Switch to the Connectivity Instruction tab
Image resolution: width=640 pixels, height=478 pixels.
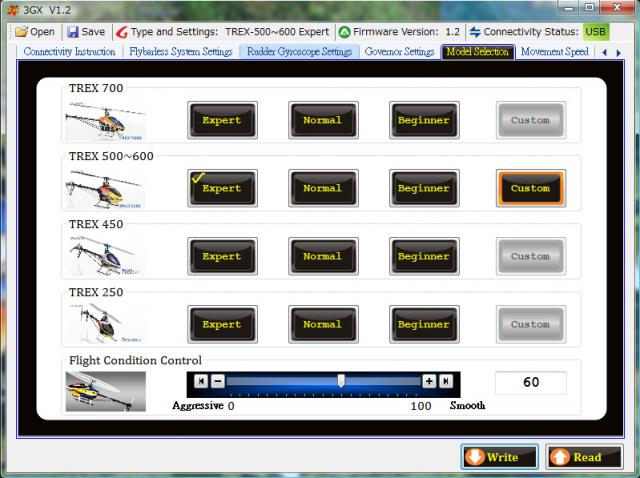tap(69, 52)
